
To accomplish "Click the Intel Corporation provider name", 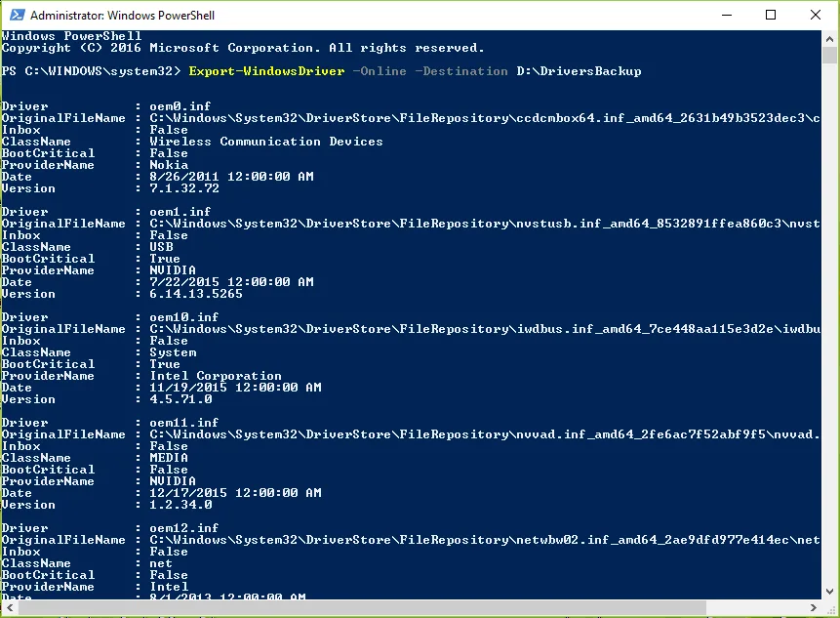I will click(216, 376).
